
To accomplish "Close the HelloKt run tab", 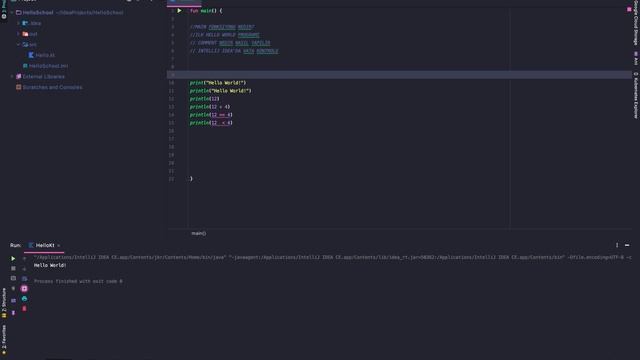I will [x=59, y=246].
